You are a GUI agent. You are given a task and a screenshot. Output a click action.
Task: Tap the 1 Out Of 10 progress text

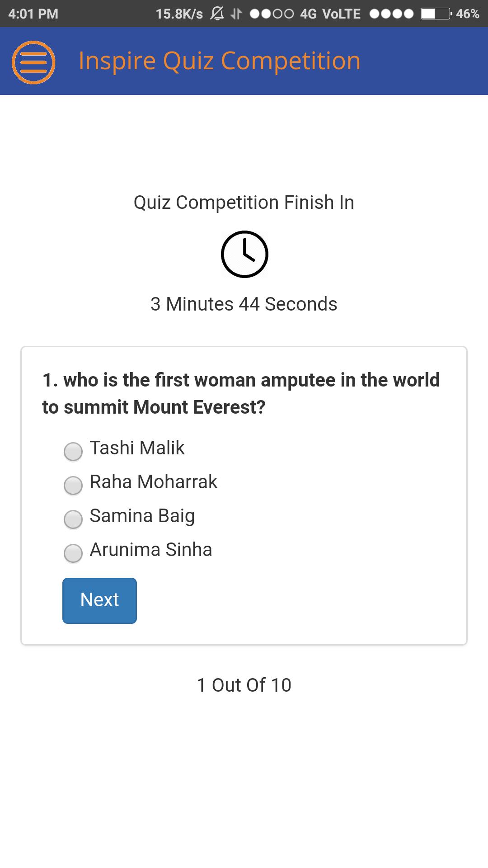pos(244,685)
